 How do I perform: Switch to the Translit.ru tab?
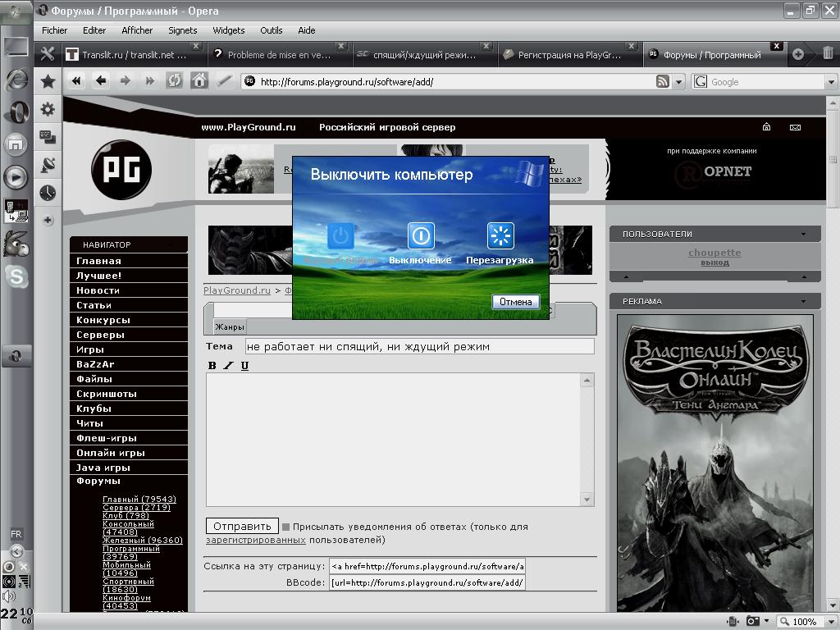(x=134, y=55)
